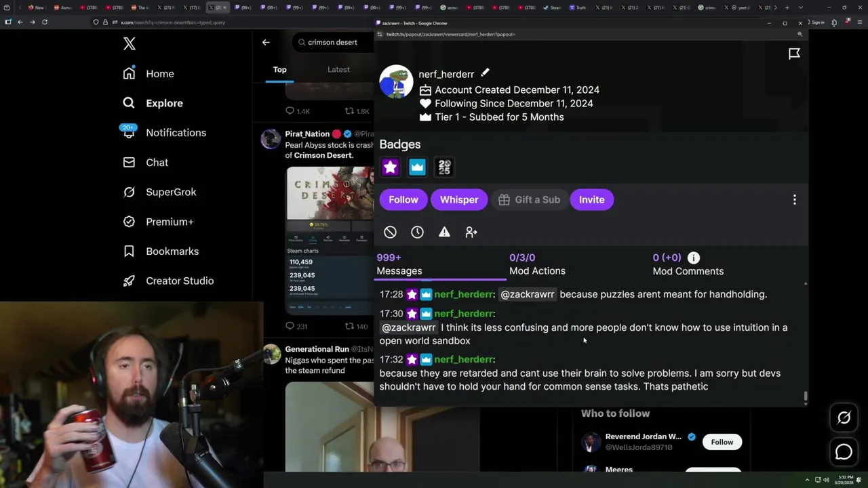Click the Gift a Sub button

coord(529,199)
